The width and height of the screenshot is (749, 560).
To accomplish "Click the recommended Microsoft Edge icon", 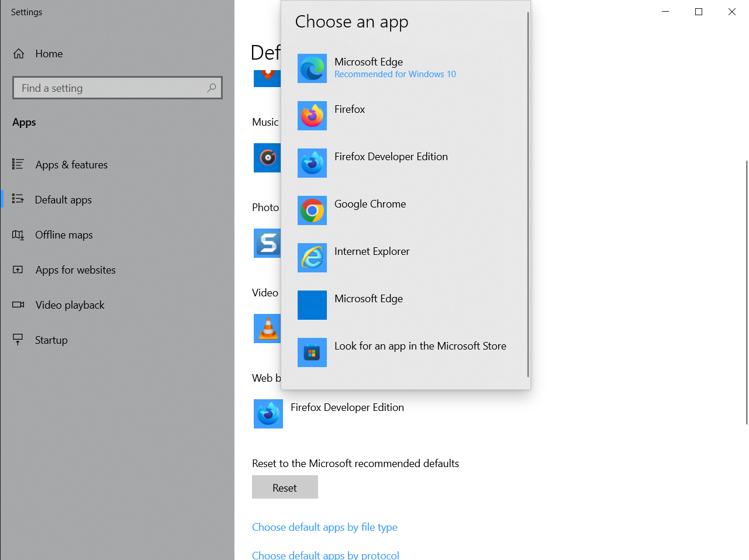I will coord(312,68).
